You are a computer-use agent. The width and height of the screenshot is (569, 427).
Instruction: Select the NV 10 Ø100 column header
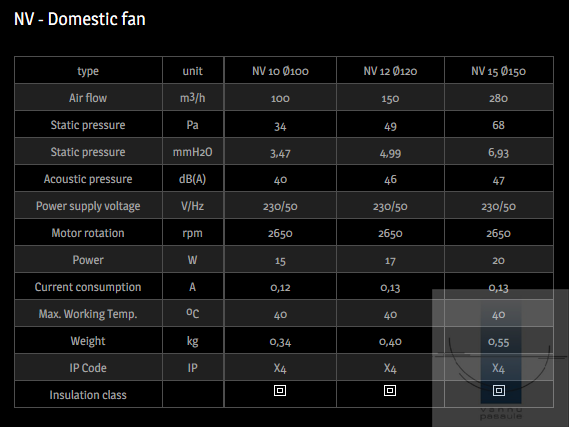[280, 71]
